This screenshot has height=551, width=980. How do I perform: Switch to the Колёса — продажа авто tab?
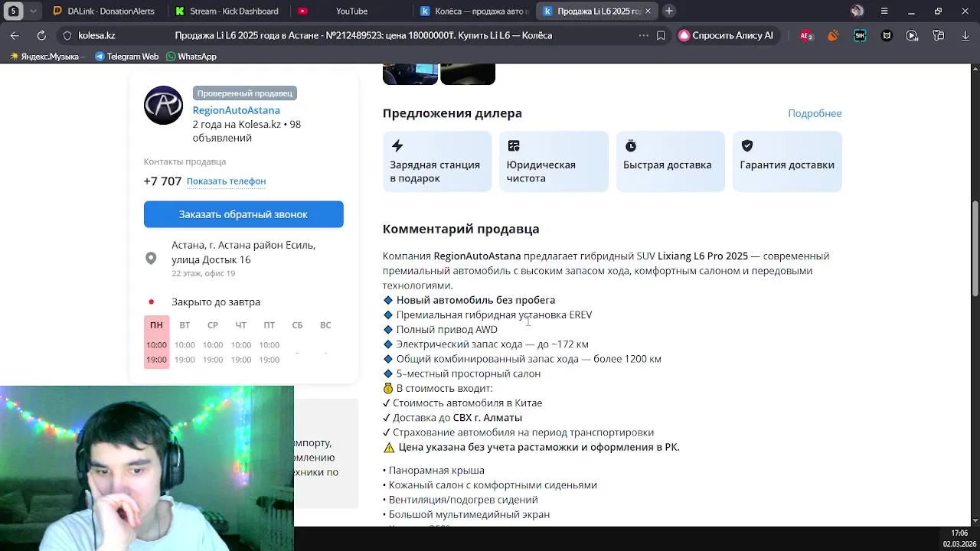pyautogui.click(x=474, y=11)
